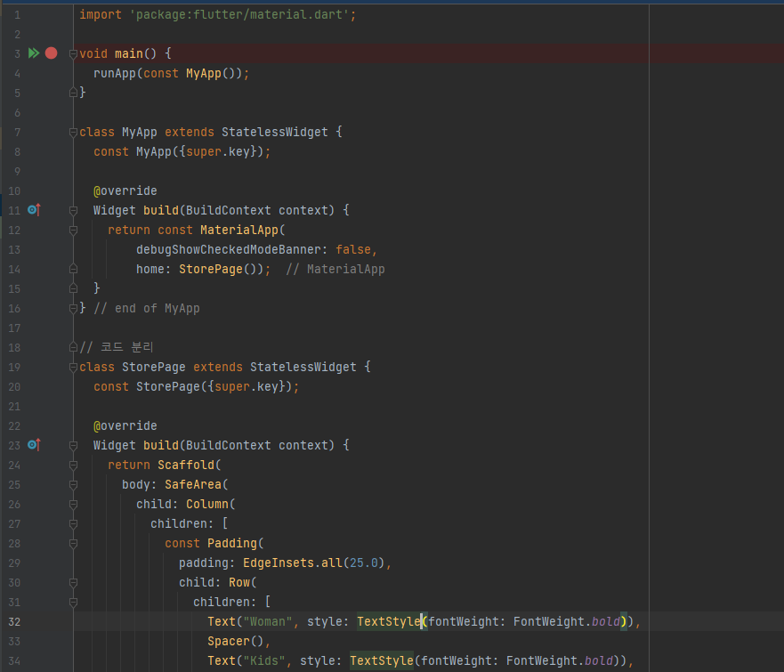Screen dimensions: 784x672
Task: Click the green run icon beside main()
Action: (34, 53)
